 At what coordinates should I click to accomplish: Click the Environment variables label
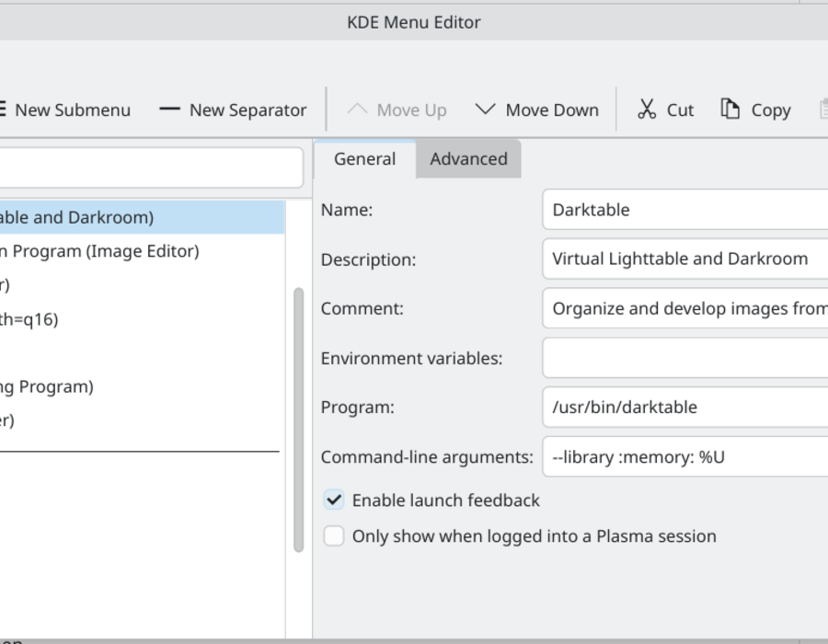[x=411, y=359]
